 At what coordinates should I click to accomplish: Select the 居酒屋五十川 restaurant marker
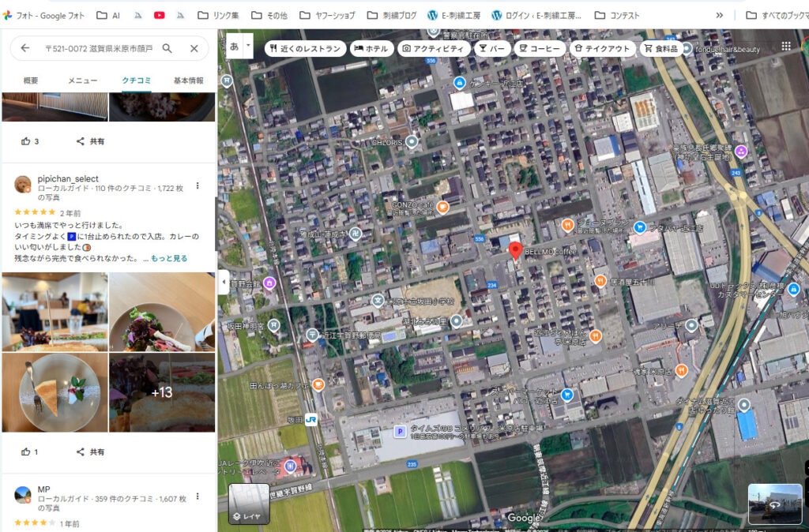tap(600, 281)
